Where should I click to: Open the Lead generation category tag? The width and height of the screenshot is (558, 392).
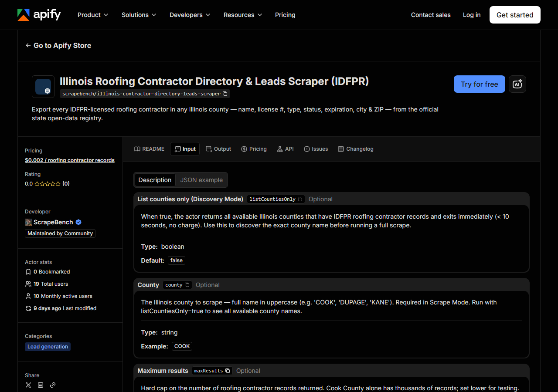(x=48, y=347)
